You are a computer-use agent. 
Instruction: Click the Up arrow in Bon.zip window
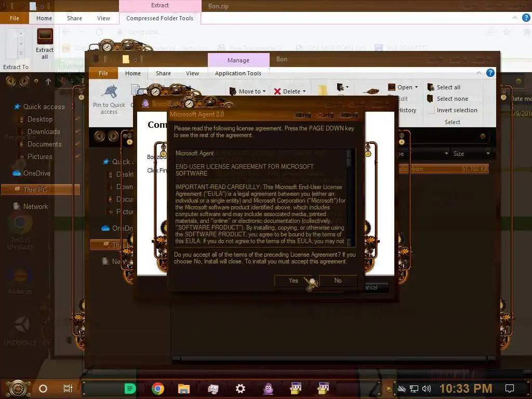pos(48,82)
